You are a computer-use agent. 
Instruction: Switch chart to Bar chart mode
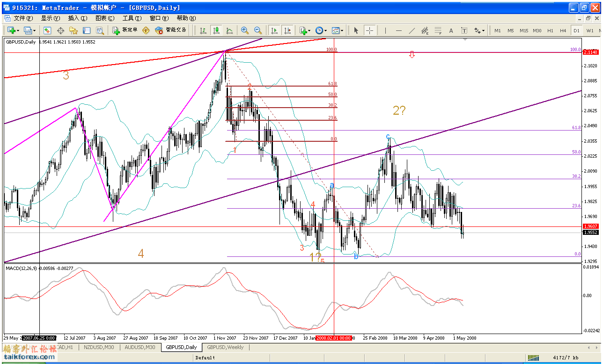click(x=203, y=30)
